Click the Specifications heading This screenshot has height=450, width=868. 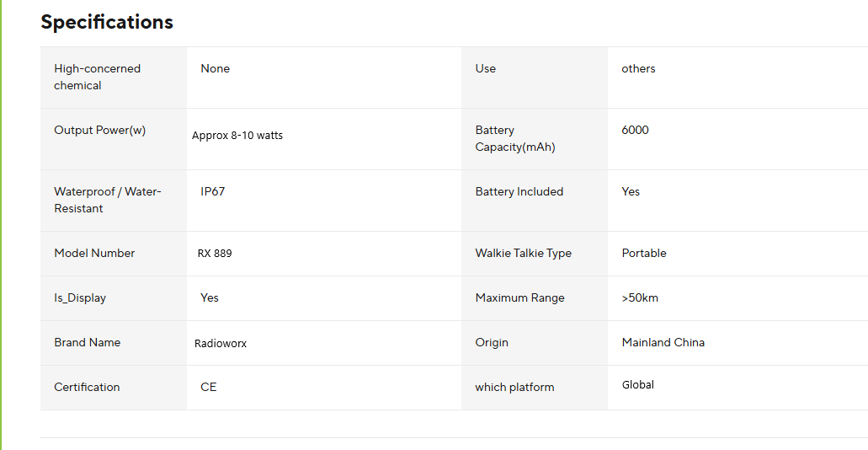[x=107, y=23]
